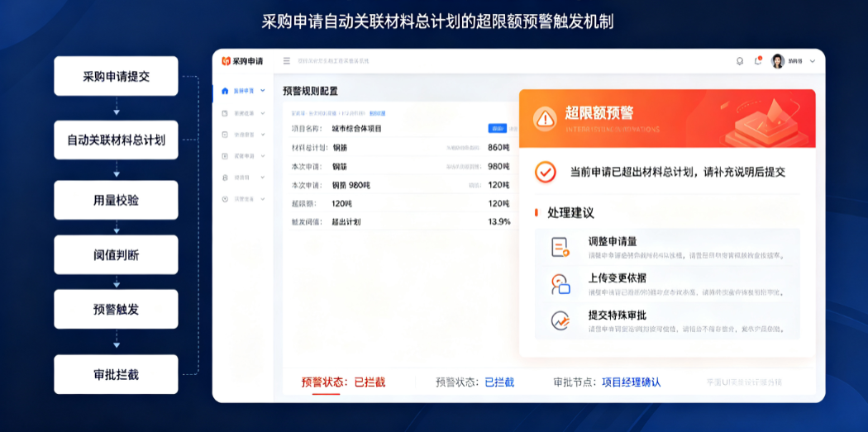Click the user avatar photo
Viewport: 868px width, 432px height.
[778, 61]
